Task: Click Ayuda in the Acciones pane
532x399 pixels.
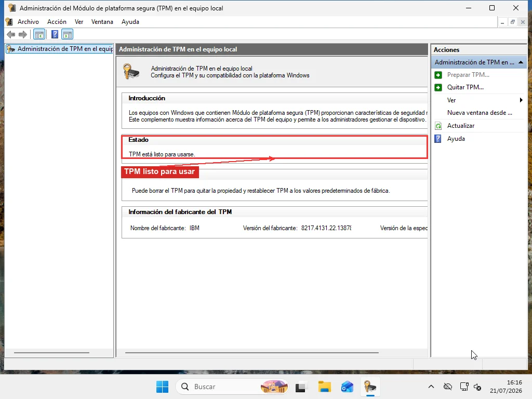Action: coord(456,139)
